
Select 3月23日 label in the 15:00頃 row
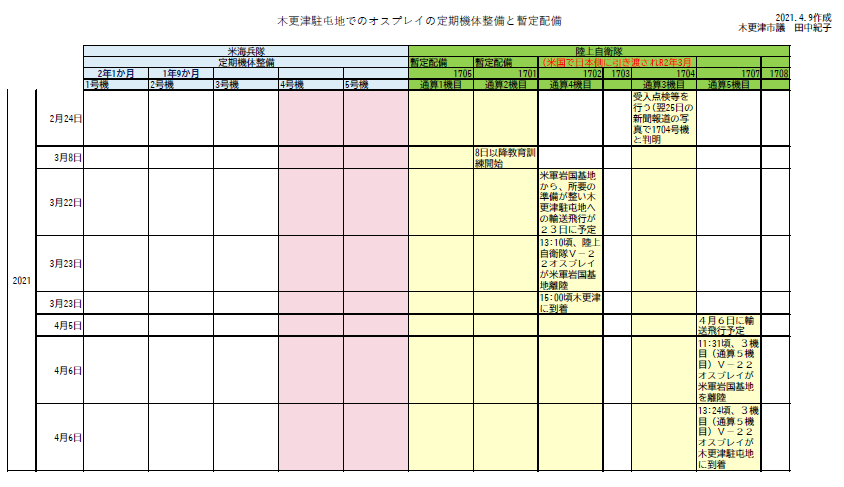click(x=66, y=304)
